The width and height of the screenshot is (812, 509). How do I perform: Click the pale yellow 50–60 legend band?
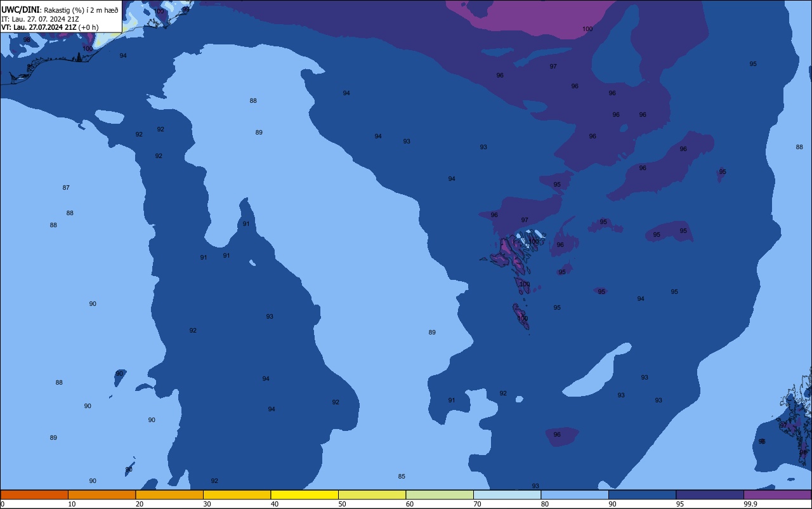[x=372, y=494]
